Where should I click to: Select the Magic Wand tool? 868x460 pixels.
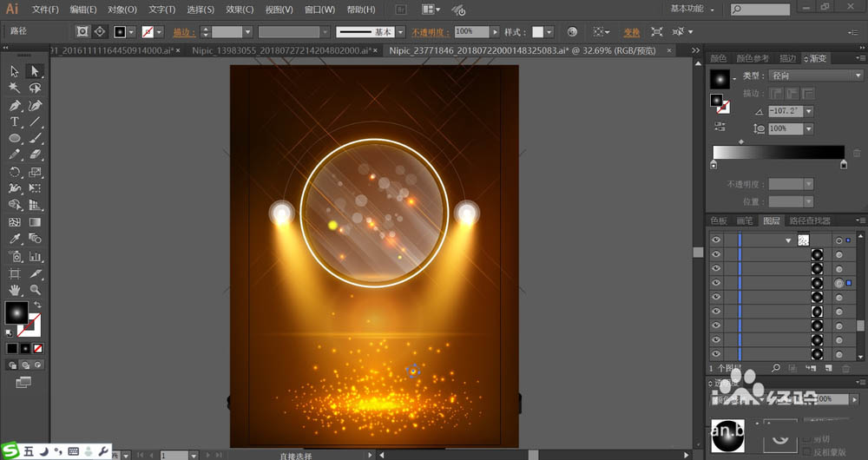pos(15,88)
